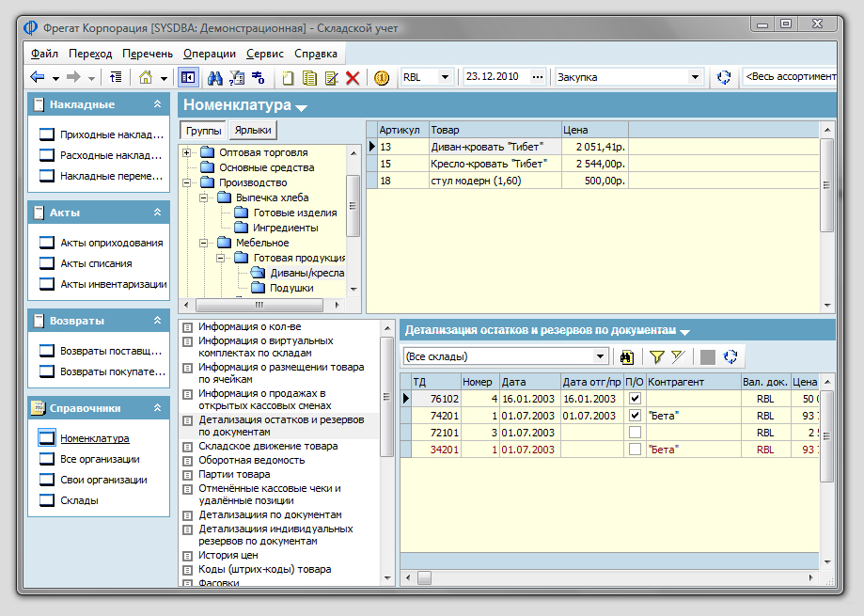Check П/О checkbox for document 72101
The height and width of the screenshot is (616, 864).
click(635, 433)
